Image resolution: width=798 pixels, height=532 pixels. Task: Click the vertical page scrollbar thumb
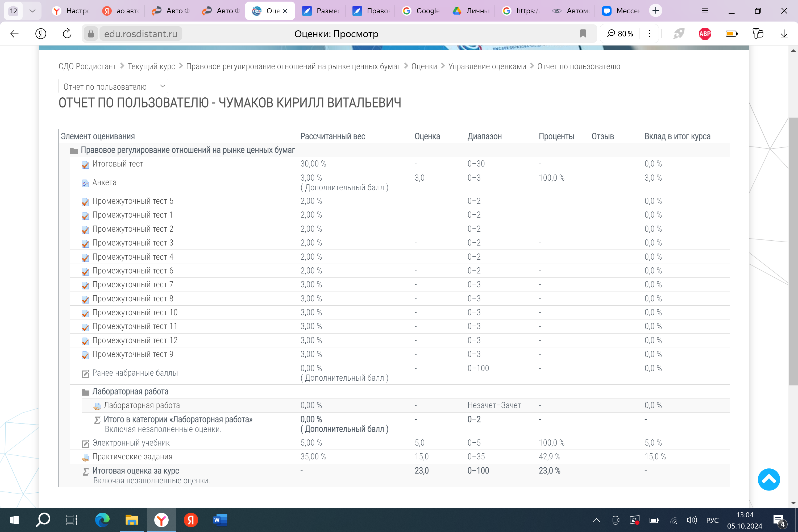click(x=793, y=251)
